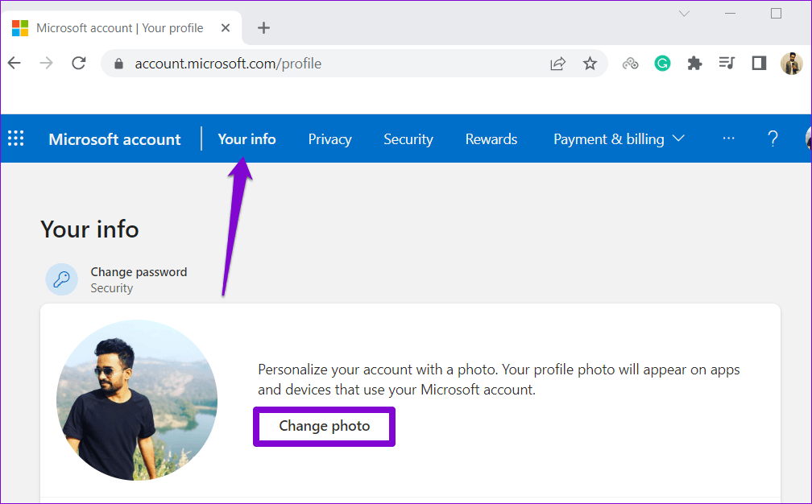
Task: Click the Change photo button
Action: (x=324, y=426)
